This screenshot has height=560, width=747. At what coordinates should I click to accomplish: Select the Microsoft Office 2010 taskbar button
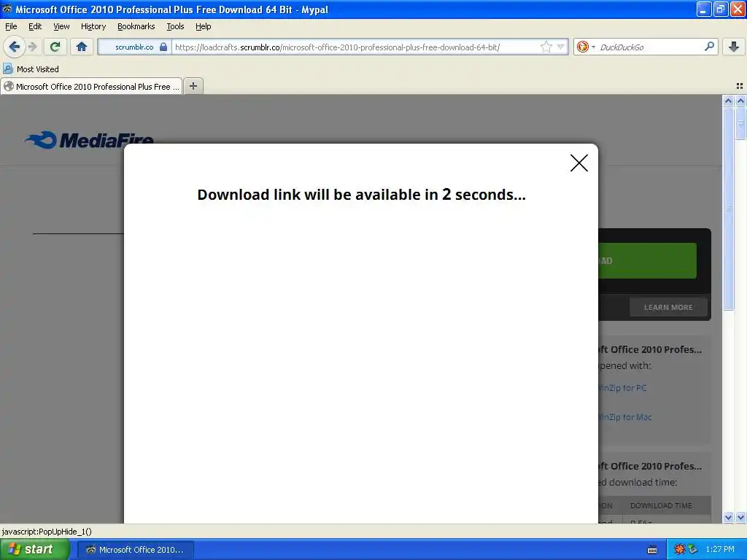[135, 550]
